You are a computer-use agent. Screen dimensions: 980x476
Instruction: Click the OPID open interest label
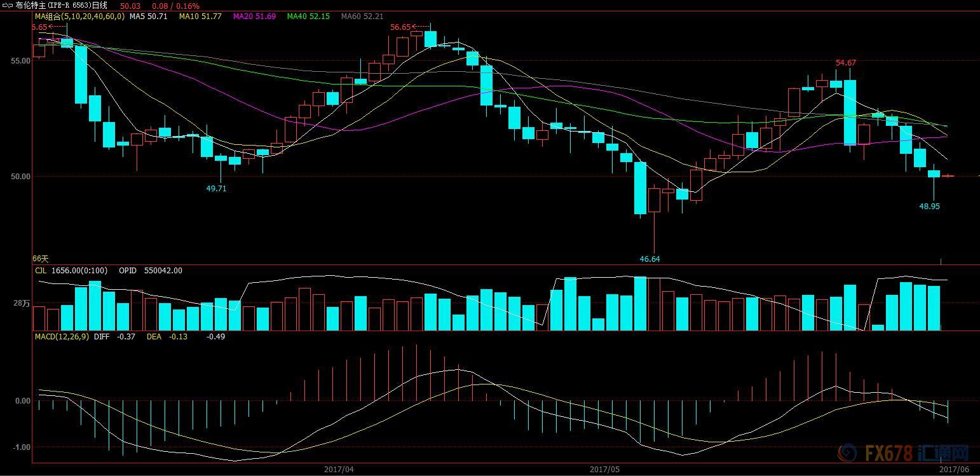tap(151, 271)
